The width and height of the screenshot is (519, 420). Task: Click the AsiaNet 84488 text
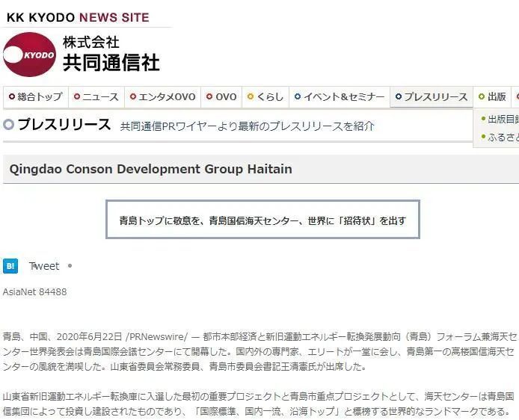(x=34, y=292)
